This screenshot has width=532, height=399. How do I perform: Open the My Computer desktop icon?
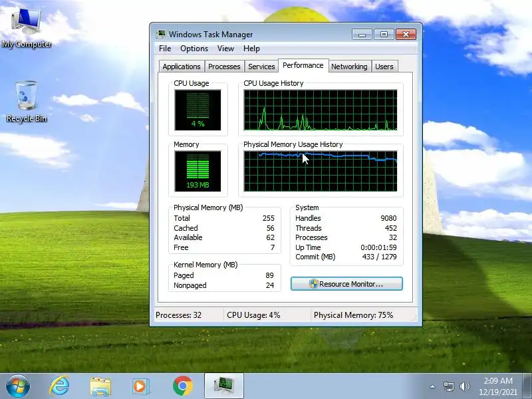pos(27,29)
